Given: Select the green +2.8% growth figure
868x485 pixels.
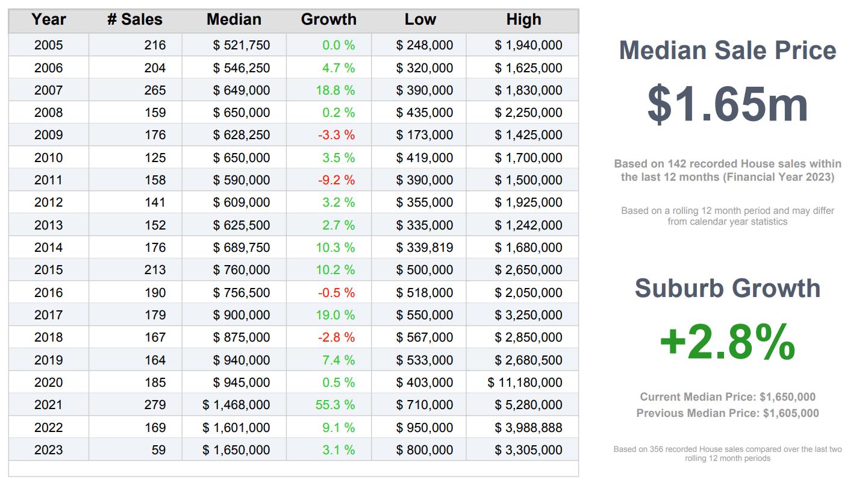Looking at the screenshot, I should coord(727,342).
